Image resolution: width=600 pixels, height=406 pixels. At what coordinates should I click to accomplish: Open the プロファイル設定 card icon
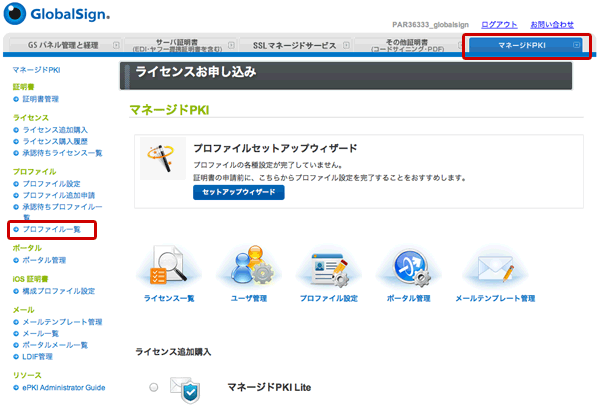click(329, 270)
